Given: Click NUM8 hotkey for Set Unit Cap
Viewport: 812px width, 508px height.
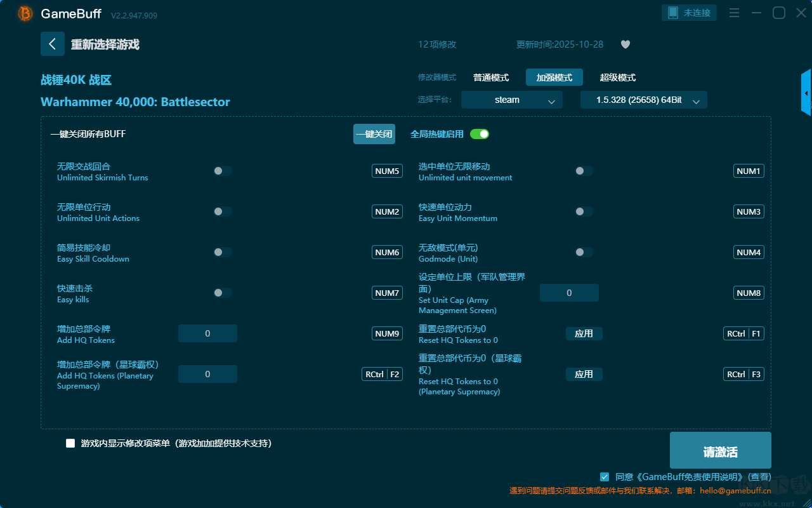Looking at the screenshot, I should tap(749, 293).
